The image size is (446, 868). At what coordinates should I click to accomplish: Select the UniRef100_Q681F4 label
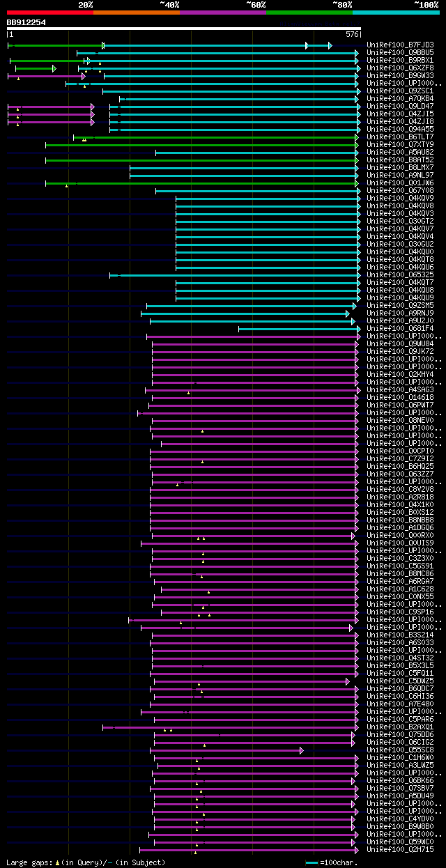[x=400, y=328]
